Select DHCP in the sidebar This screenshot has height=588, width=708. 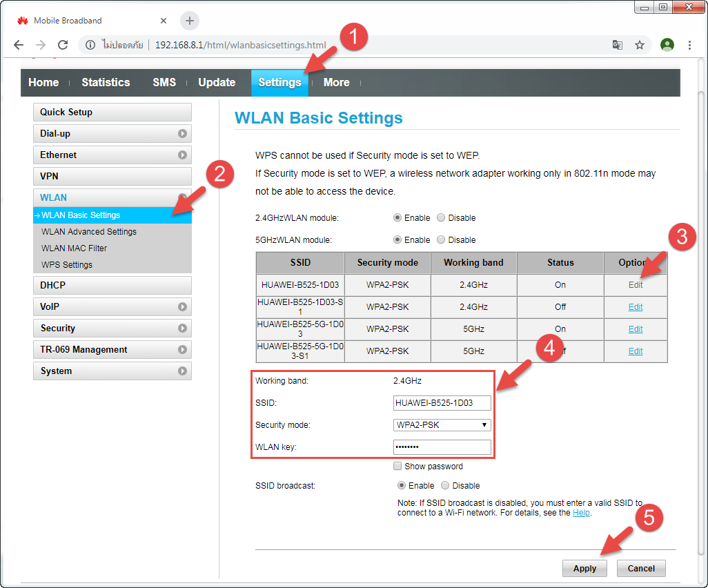coord(112,286)
